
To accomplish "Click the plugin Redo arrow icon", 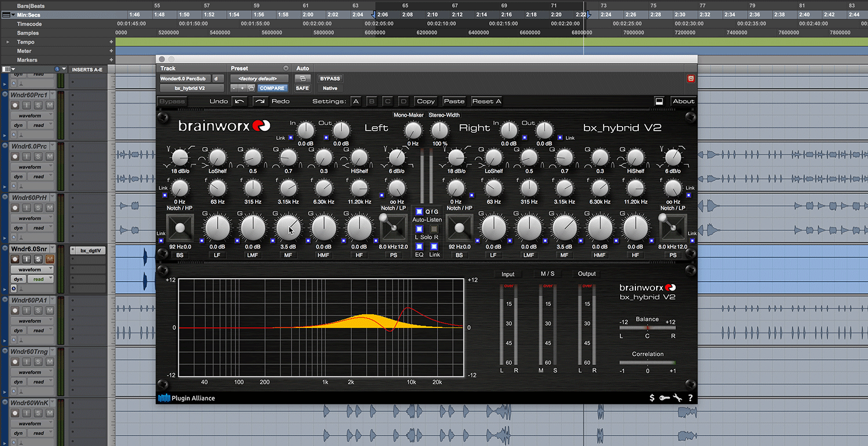I will [x=260, y=101].
